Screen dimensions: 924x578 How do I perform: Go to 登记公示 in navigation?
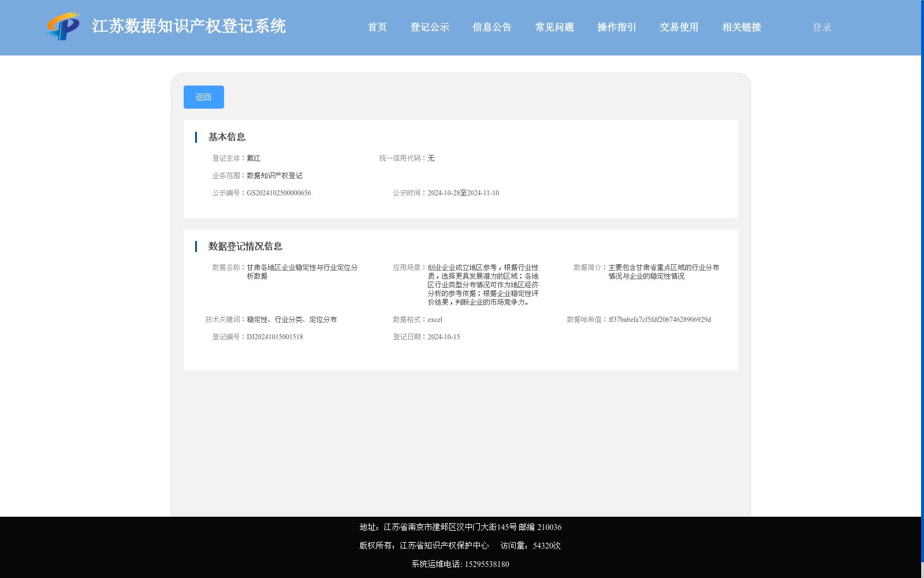point(430,27)
